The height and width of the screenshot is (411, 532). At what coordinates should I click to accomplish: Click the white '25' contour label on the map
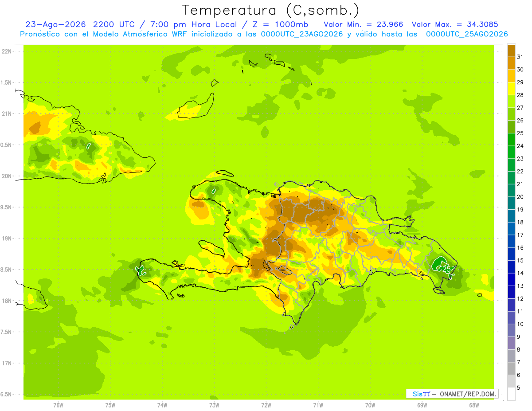pos(447,269)
